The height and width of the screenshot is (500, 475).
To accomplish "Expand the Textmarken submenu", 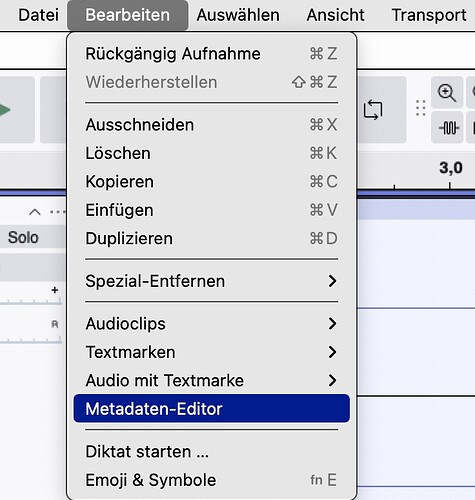I will 212,352.
